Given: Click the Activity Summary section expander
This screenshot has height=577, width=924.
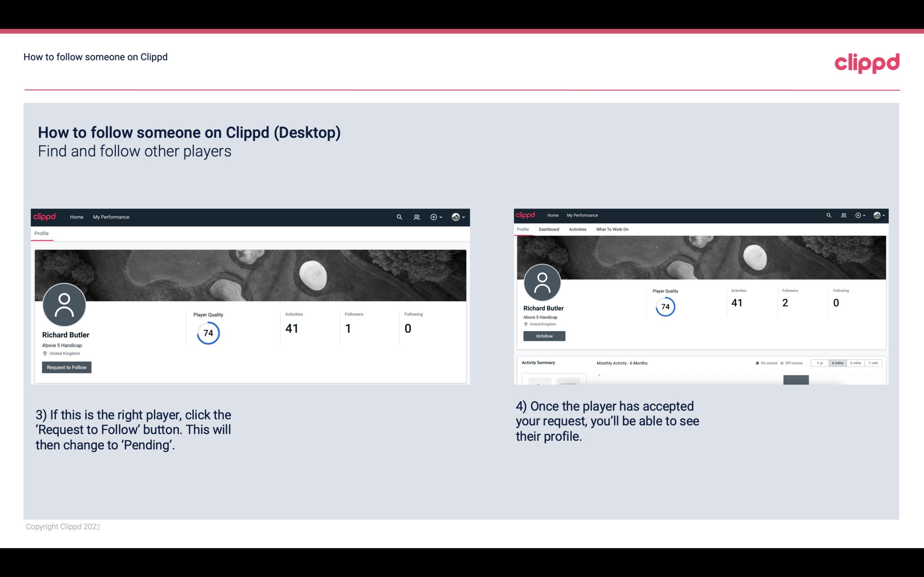Looking at the screenshot, I should [x=538, y=362].
